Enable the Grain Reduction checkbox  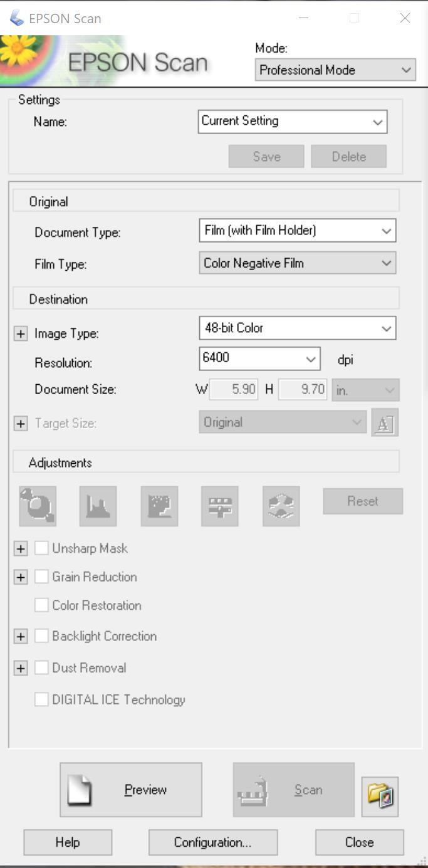tap(41, 577)
